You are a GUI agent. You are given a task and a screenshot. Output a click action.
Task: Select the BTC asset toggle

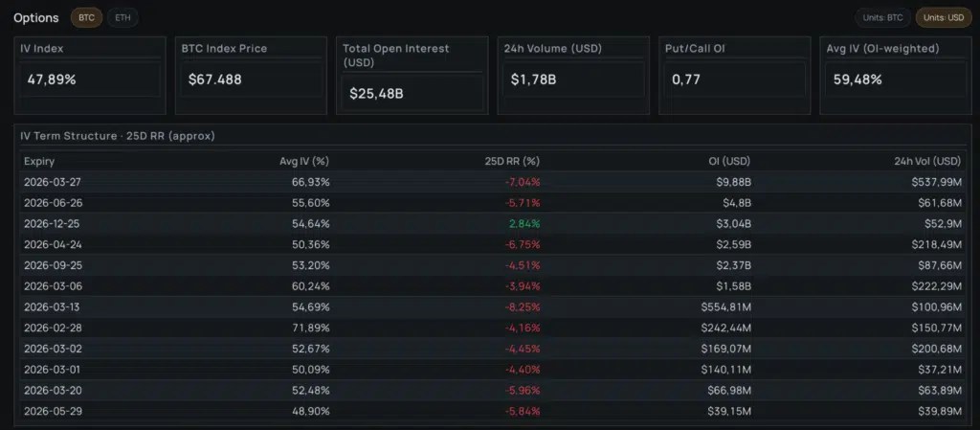[86, 17]
